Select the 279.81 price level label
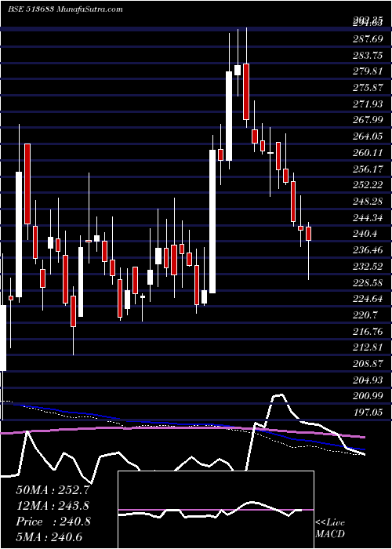392x549 pixels. tap(368, 71)
